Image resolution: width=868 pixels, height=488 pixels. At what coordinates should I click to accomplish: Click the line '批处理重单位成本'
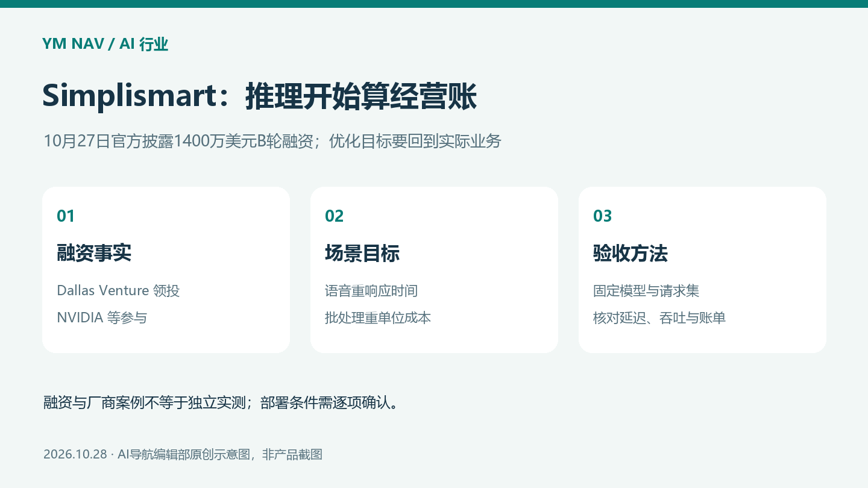click(378, 318)
